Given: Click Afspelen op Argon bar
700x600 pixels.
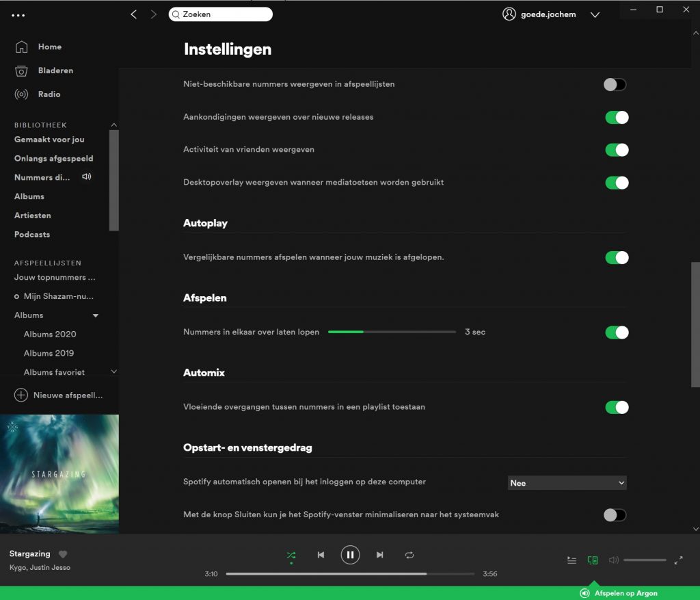Looking at the screenshot, I should pos(626,593).
